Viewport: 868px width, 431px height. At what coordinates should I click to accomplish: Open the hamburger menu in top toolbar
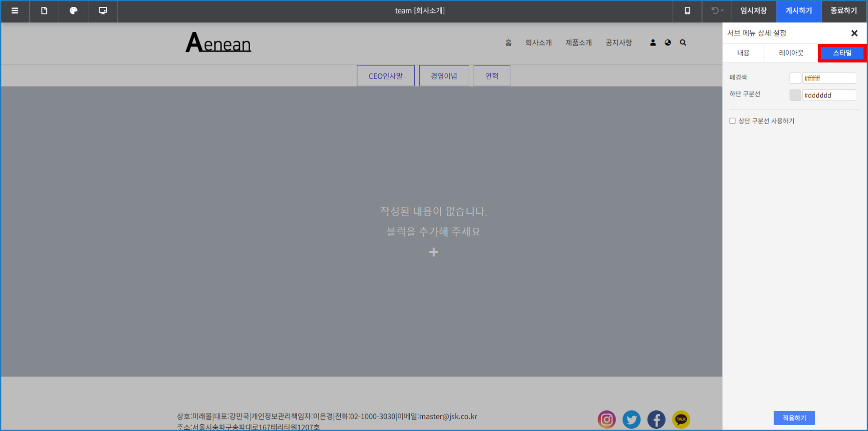click(15, 11)
